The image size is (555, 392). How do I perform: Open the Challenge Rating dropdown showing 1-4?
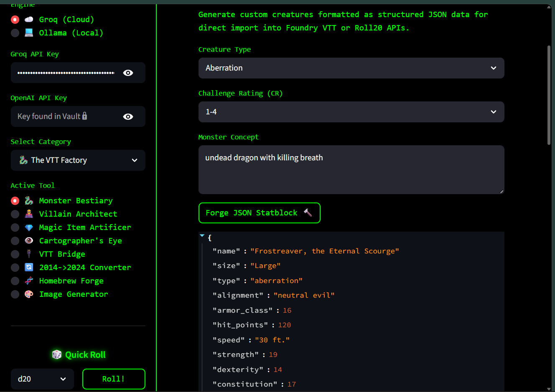tap(351, 112)
